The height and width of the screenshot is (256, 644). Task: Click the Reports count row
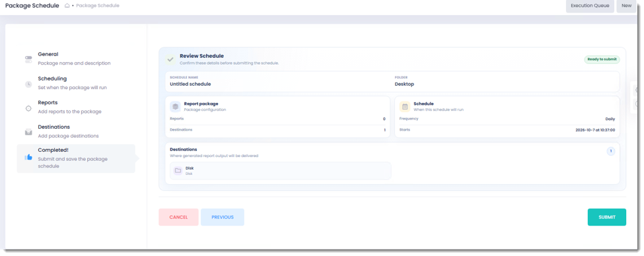[277, 119]
